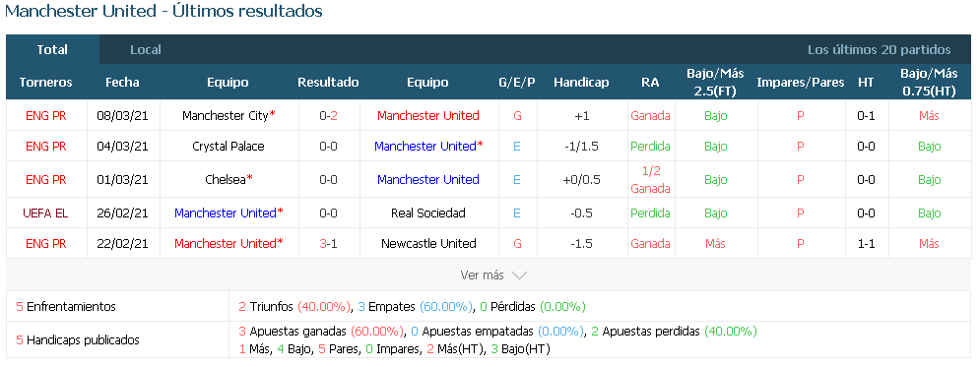Click the Handicap column header
Viewport: 980px width, 367px height.
581,83
